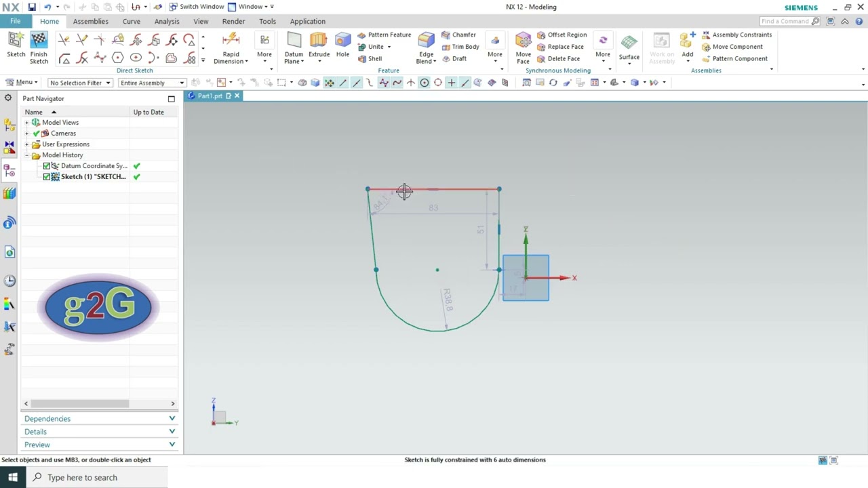Toggle the snap Point on Curve slash option
The image size is (868, 488).
[465, 83]
